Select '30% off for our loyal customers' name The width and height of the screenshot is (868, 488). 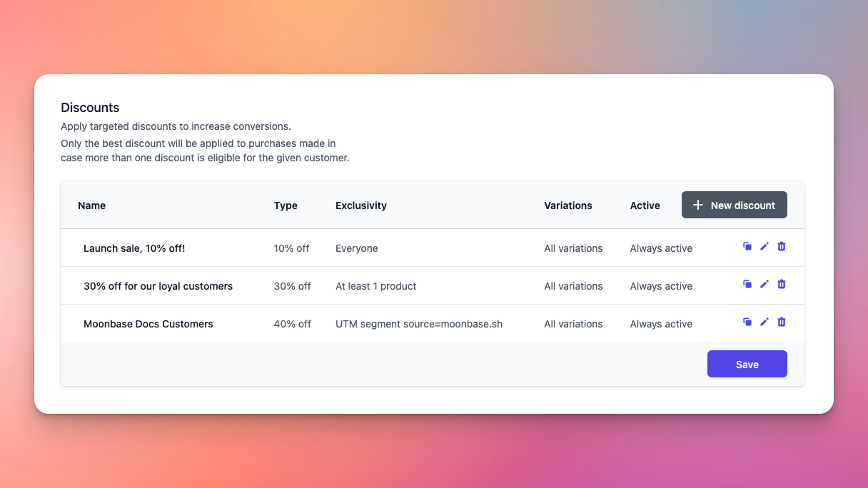pyautogui.click(x=158, y=286)
